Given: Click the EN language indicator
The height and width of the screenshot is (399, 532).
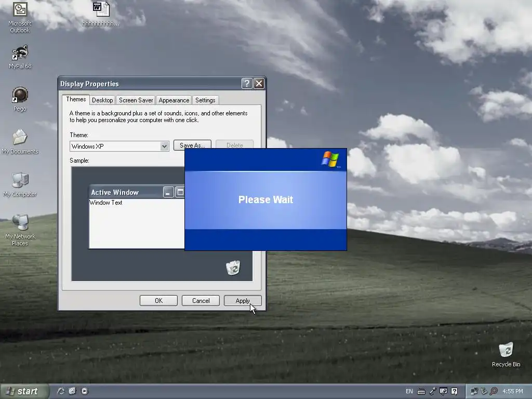Looking at the screenshot, I should [409, 391].
